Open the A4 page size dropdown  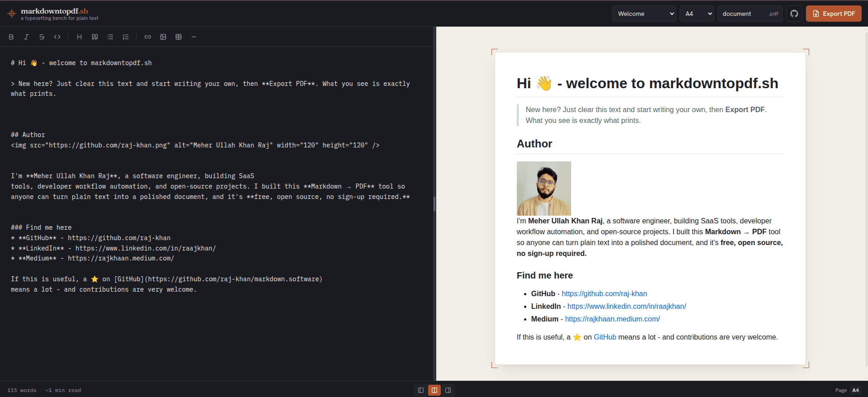[x=697, y=14]
